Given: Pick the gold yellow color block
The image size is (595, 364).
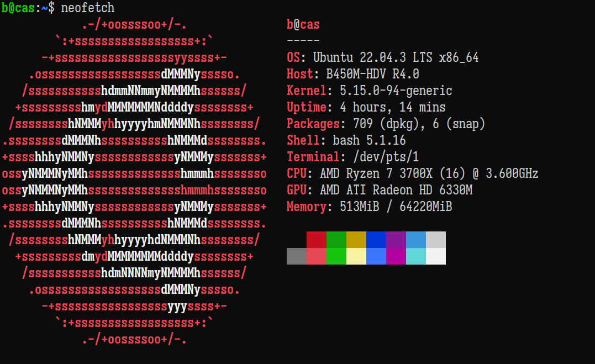Looking at the screenshot, I should tap(356, 240).
